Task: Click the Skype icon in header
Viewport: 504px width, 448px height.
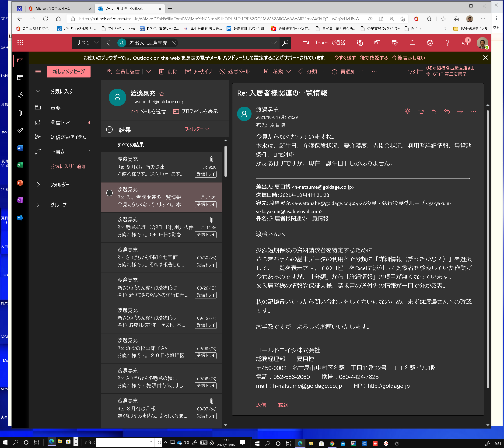Action: point(360,43)
